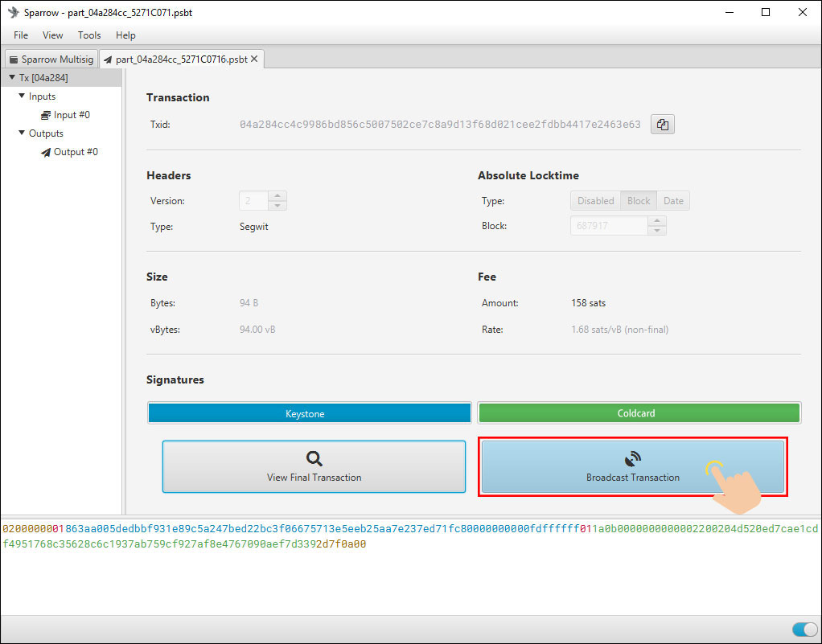Collapse the Outputs tree branch
Viewport: 822px width, 644px height.
click(x=22, y=133)
